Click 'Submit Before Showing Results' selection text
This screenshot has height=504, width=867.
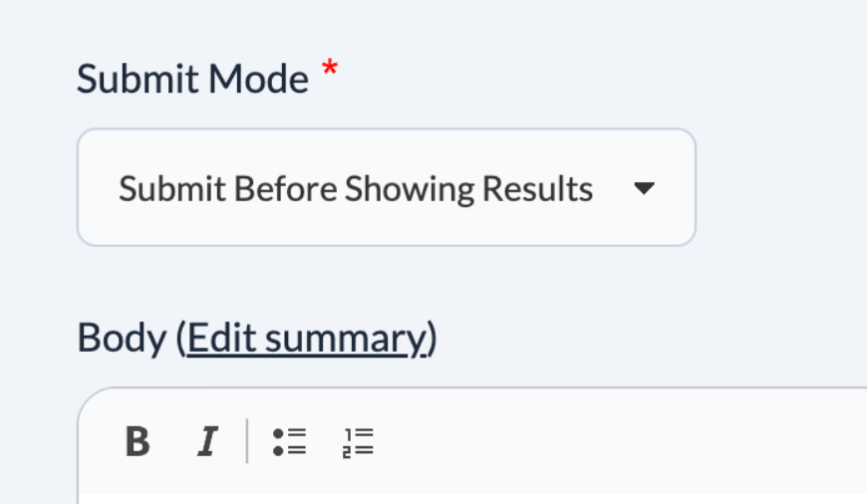click(356, 188)
